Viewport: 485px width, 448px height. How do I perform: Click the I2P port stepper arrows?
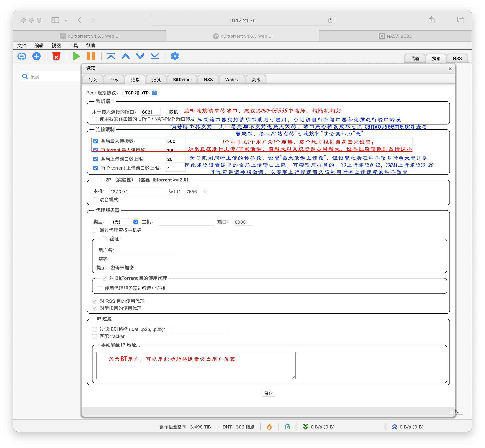[205, 191]
